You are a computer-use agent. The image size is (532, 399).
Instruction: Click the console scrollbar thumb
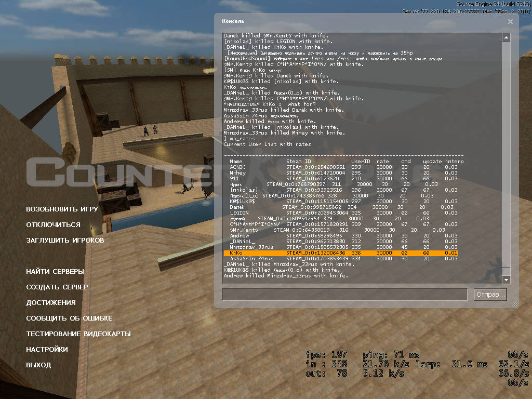tap(506, 271)
